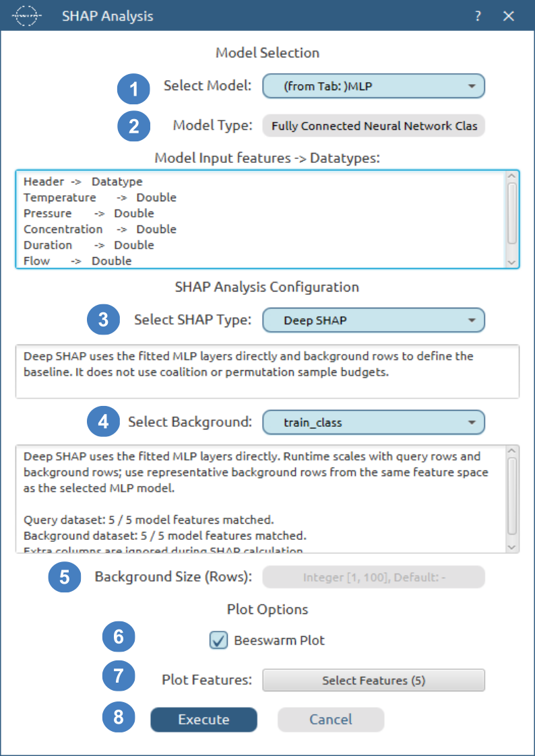This screenshot has height=756, width=535.
Task: Select the 'Duration -> Double' row
Action: tap(89, 245)
